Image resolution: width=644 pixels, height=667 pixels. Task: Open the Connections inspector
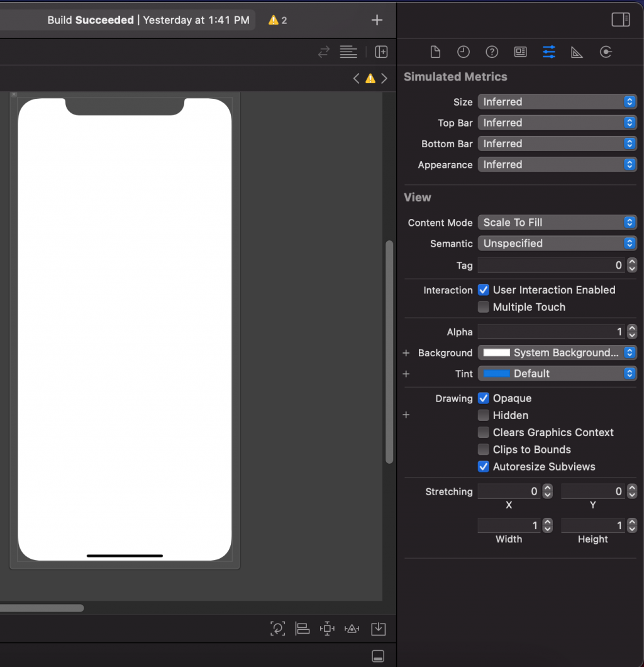pos(606,52)
